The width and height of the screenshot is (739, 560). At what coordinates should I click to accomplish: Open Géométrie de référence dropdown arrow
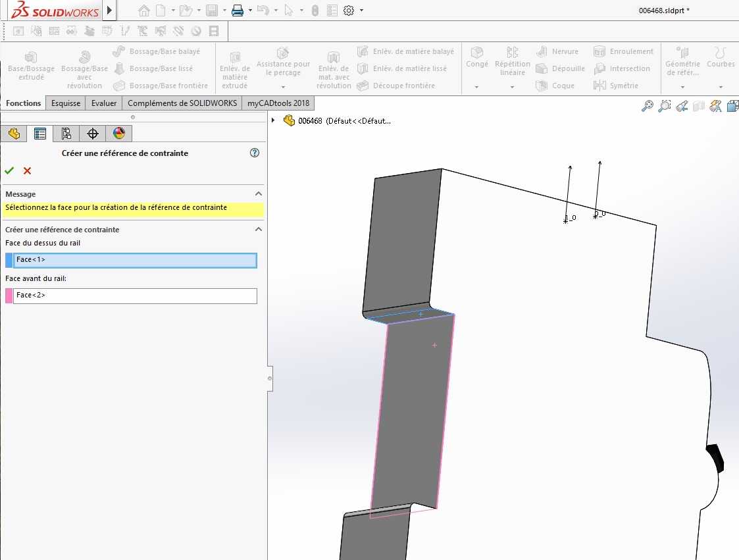[682, 88]
